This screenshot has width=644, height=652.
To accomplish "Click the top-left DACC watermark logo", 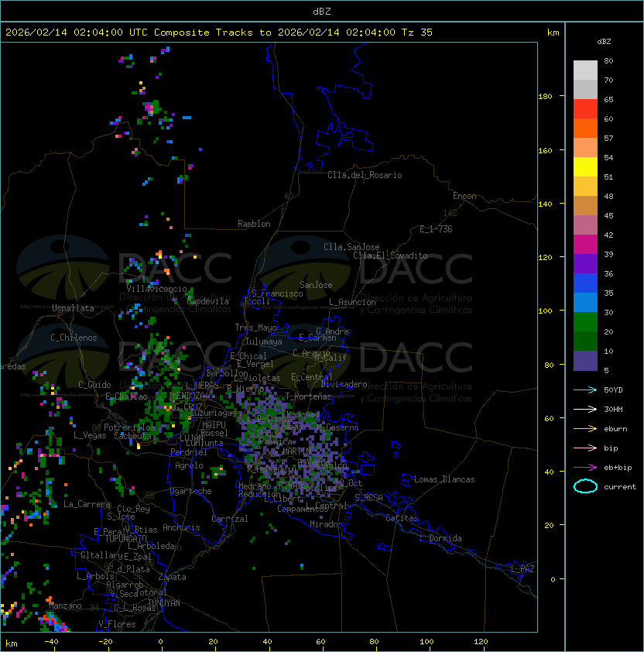I will [x=124, y=267].
